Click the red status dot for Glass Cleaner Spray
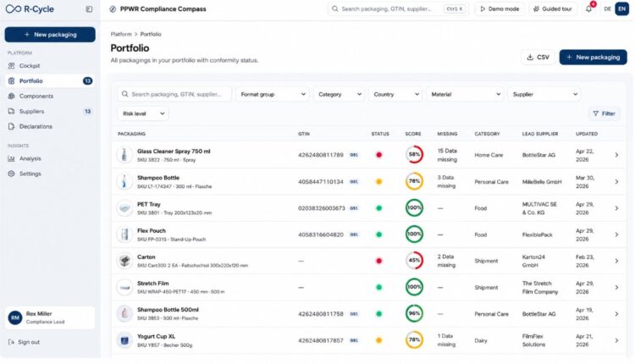 (x=379, y=155)
